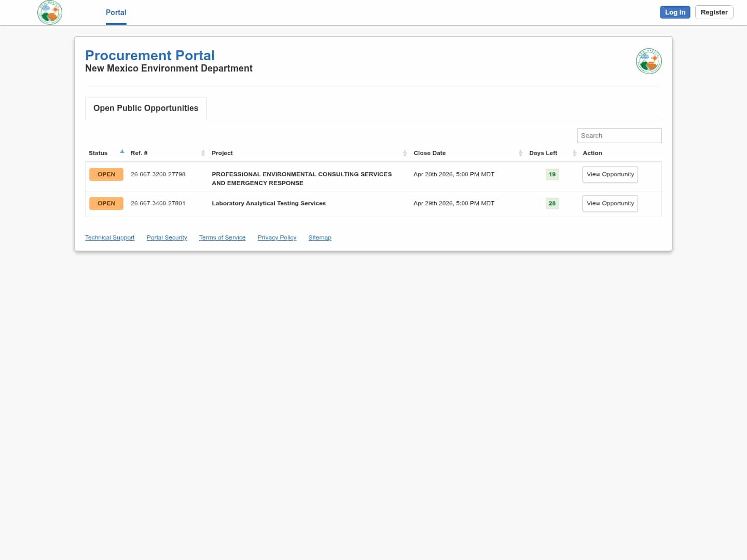
Task: Select the Open Public Opportunities tab
Action: point(146,108)
